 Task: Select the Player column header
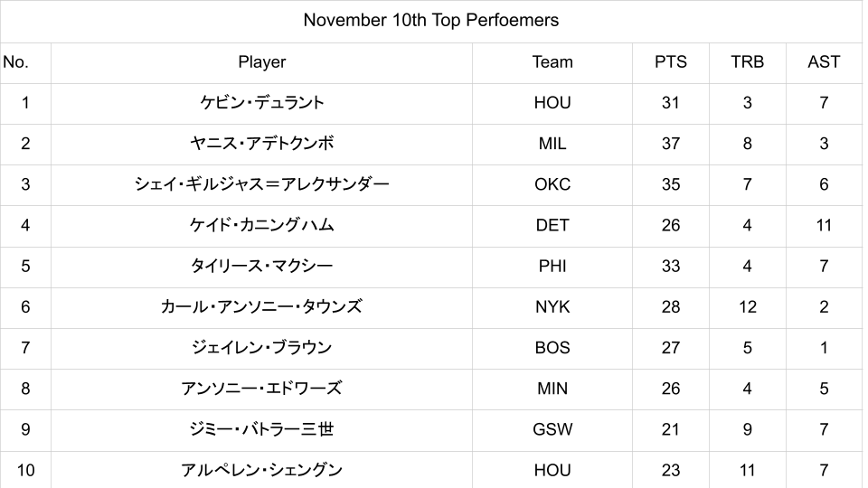tap(262, 62)
